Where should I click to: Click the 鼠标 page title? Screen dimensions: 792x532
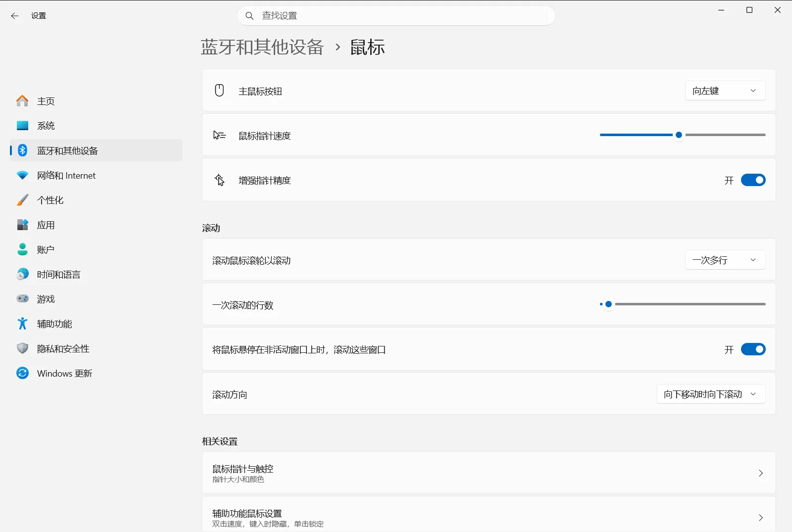click(367, 48)
